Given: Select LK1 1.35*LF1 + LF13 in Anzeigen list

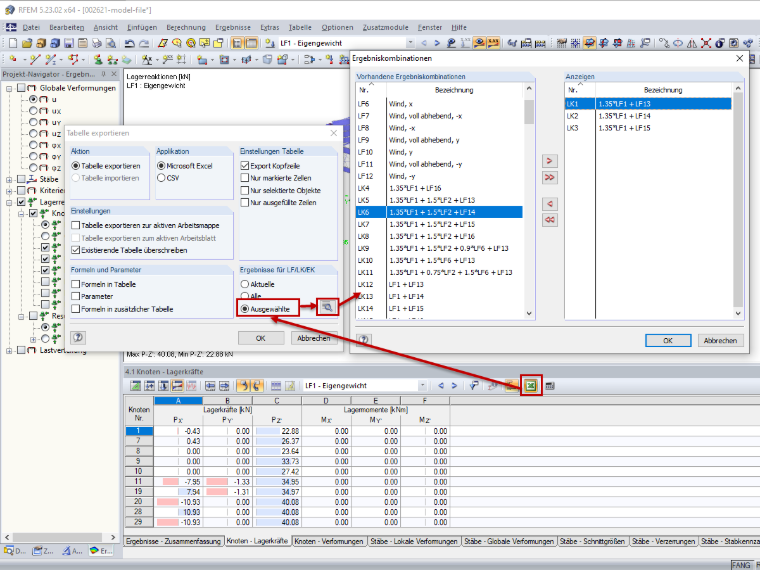Looking at the screenshot, I should point(648,104).
